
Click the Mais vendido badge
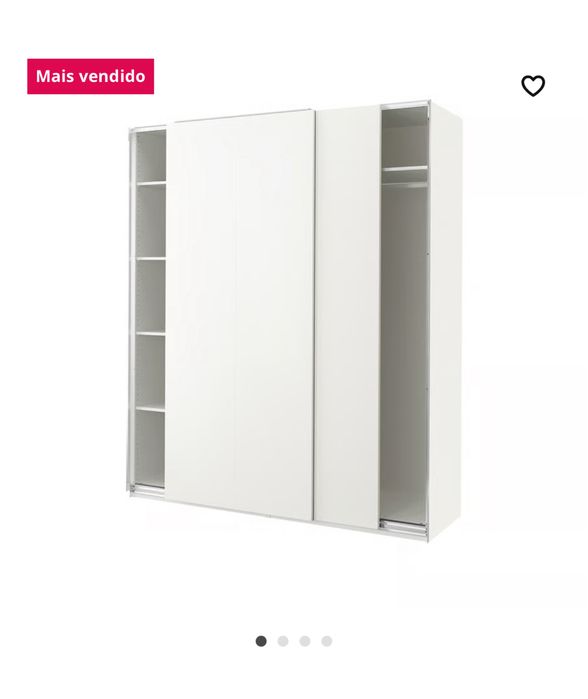click(90, 76)
